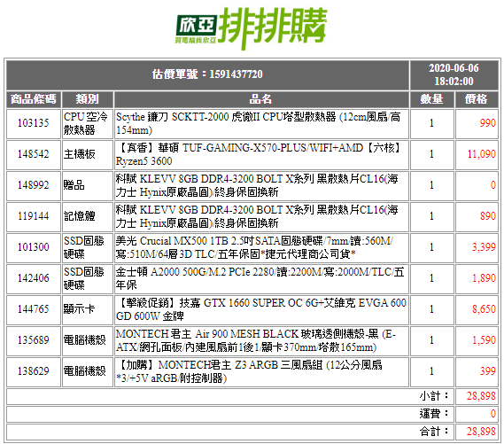This screenshot has height=444, width=504.
Task: Click the 商品條碼 column header
Action: pyautogui.click(x=34, y=99)
